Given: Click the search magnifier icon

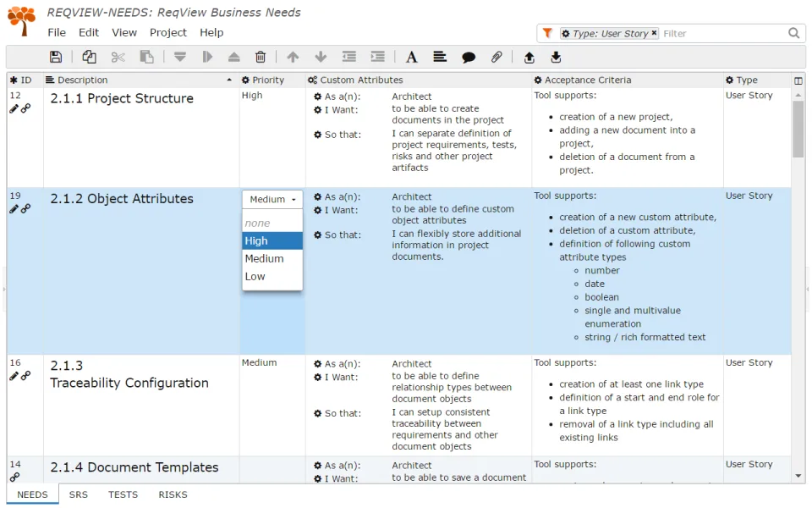Looking at the screenshot, I should pyautogui.click(x=794, y=33).
